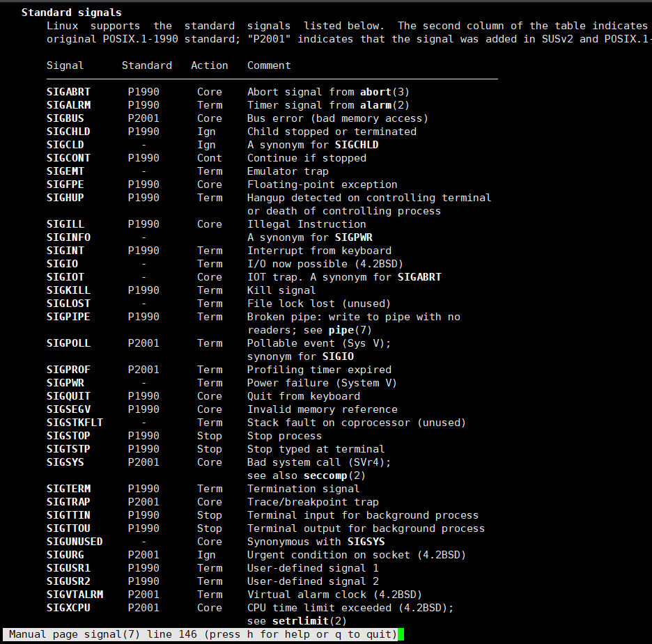This screenshot has width=652, height=644.
Task: Select the SIGABRT signal name
Action: 68,91
